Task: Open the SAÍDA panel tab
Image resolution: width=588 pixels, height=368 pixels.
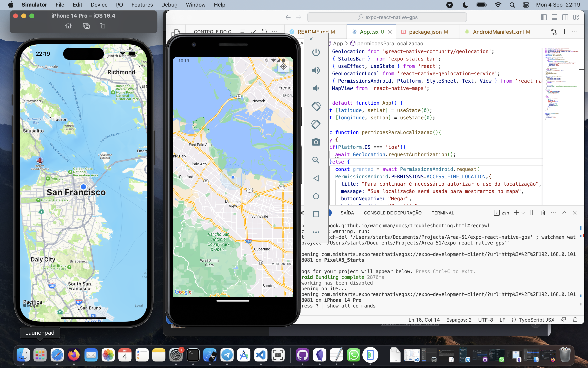Action: pos(347,213)
